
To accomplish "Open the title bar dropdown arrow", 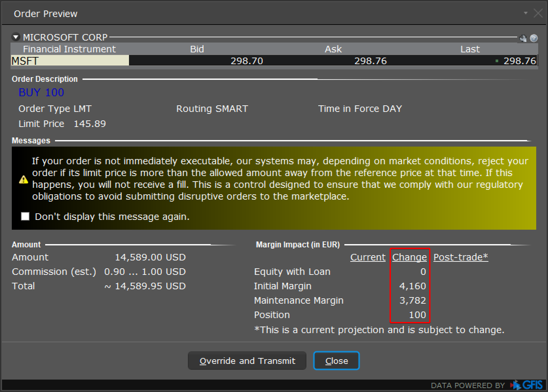I will (x=526, y=13).
